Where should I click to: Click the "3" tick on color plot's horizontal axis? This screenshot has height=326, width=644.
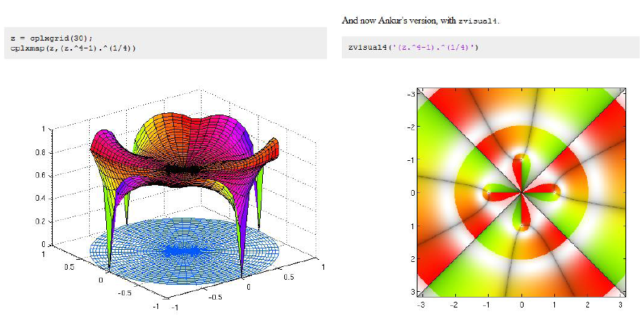click(620, 304)
